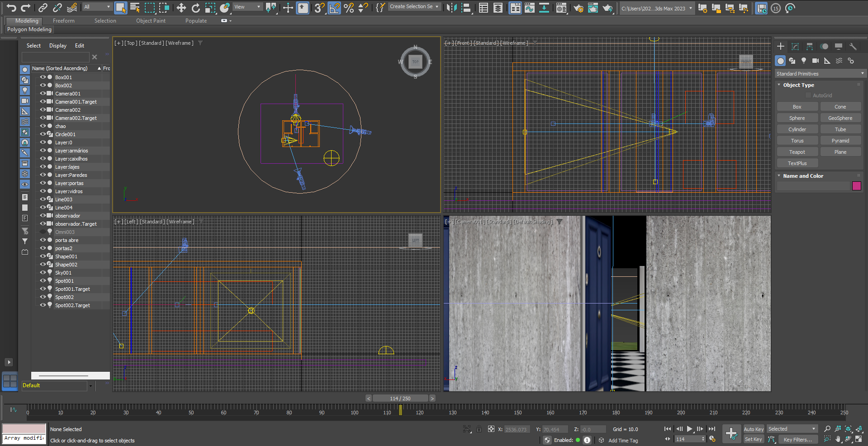Click the Selection Lock padlock icon
This screenshot has height=446, width=868.
[x=479, y=429]
